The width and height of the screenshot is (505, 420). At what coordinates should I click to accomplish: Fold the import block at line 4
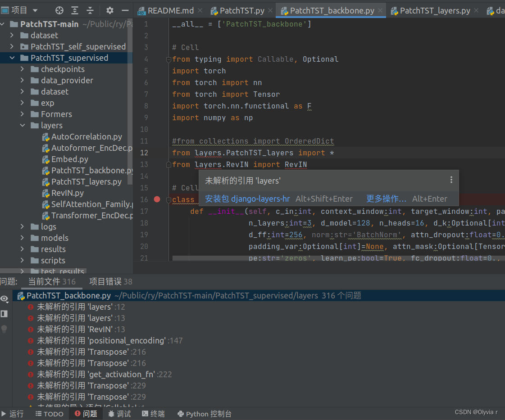pos(168,59)
